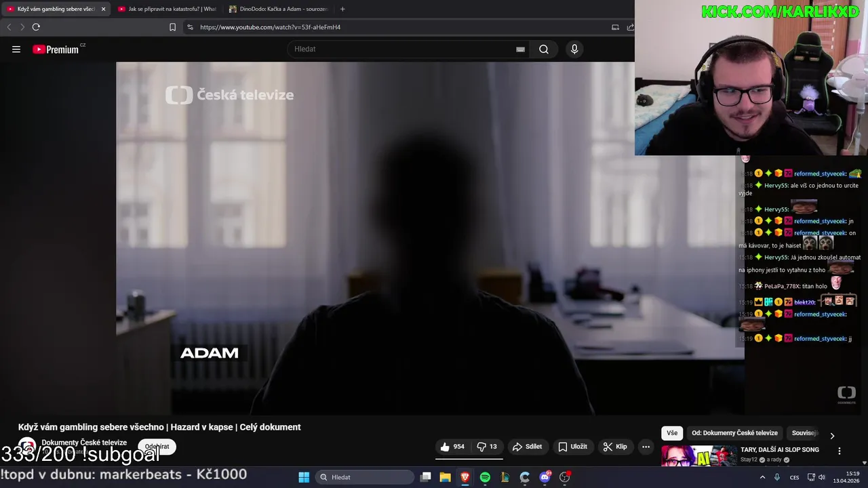Open the channel avatar beside Dokumenty České televize
The height and width of the screenshot is (488, 868).
pyautogui.click(x=26, y=447)
